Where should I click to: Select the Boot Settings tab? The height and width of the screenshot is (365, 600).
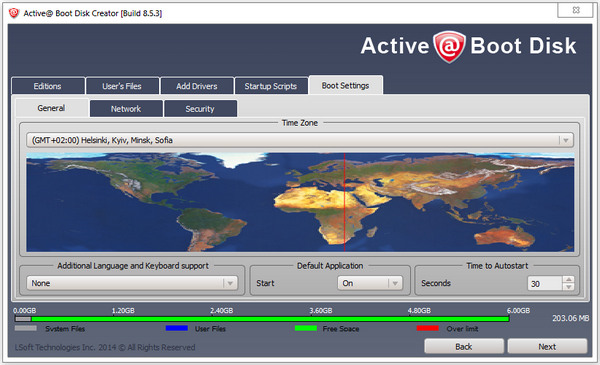[346, 85]
